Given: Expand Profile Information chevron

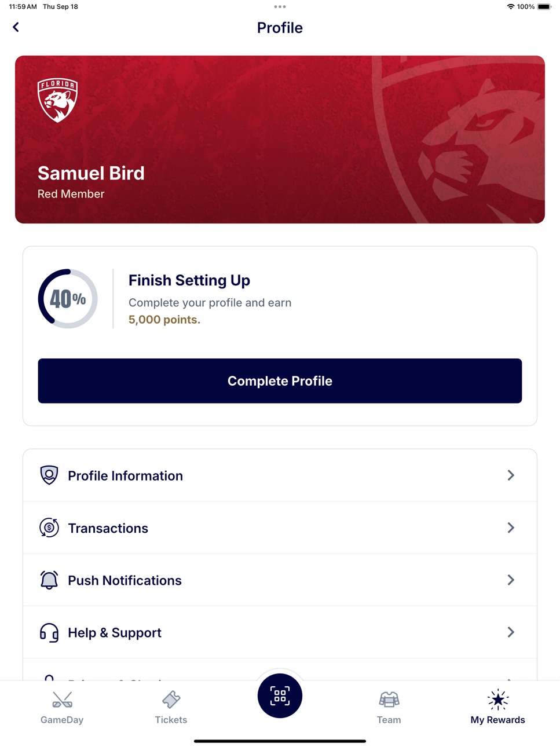Looking at the screenshot, I should tap(511, 475).
